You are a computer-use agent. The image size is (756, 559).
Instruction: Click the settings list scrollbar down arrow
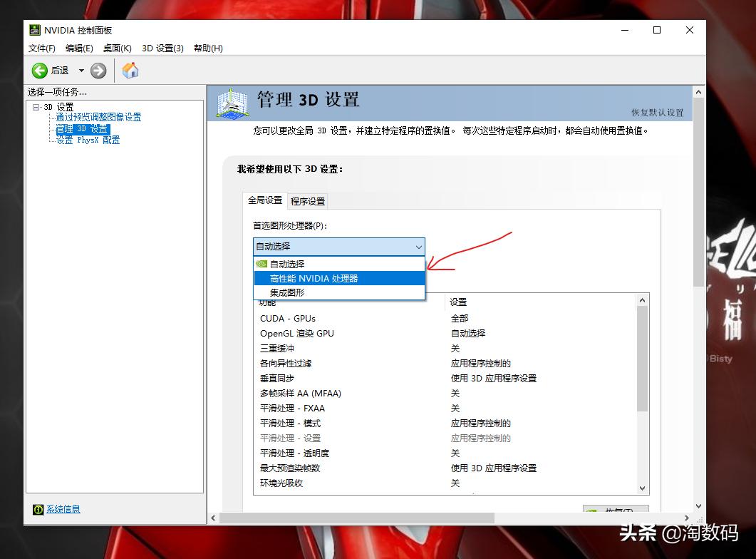pos(642,488)
